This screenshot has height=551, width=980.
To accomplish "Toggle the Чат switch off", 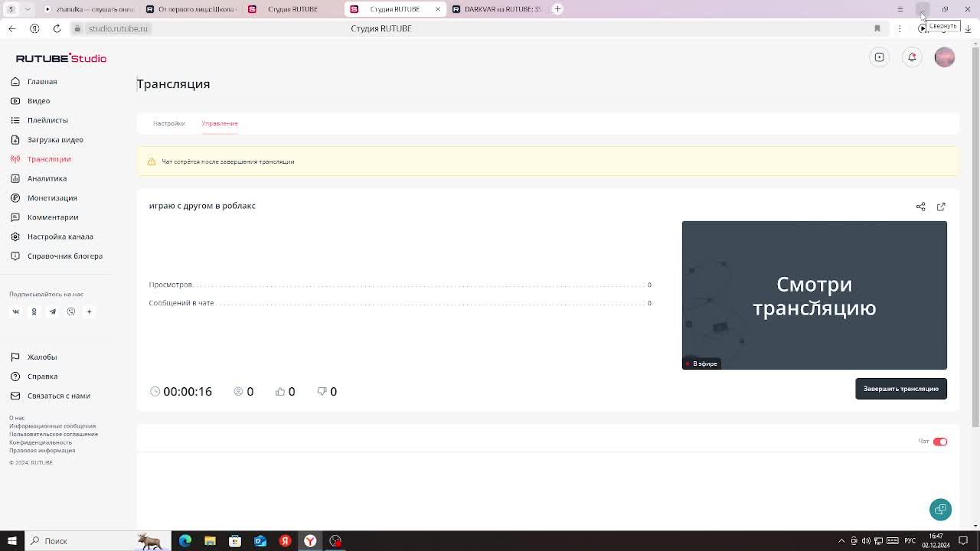I will (x=940, y=442).
